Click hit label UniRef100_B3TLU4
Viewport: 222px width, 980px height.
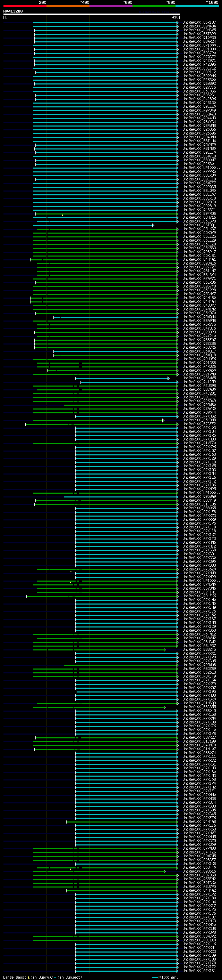(199, 141)
